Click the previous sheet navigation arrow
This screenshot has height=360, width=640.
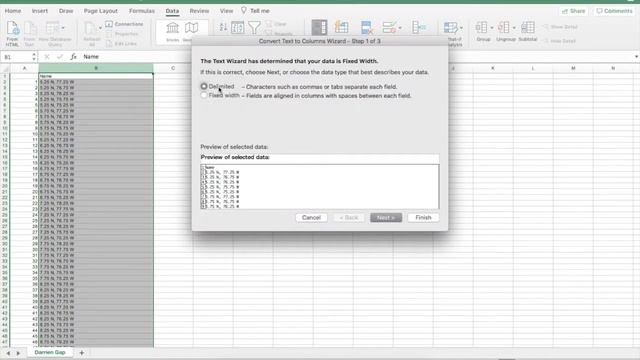[x=8, y=353]
